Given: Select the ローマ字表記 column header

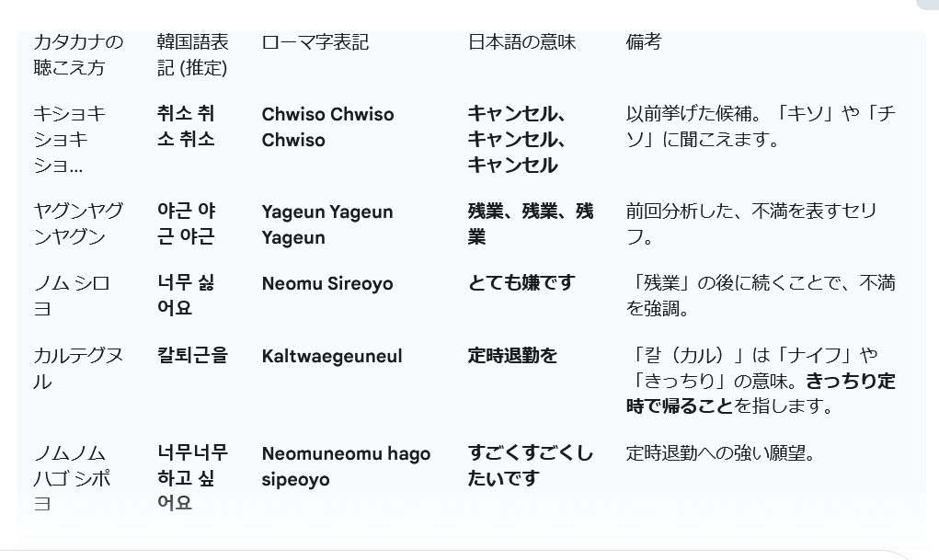Looking at the screenshot, I should point(315,42).
